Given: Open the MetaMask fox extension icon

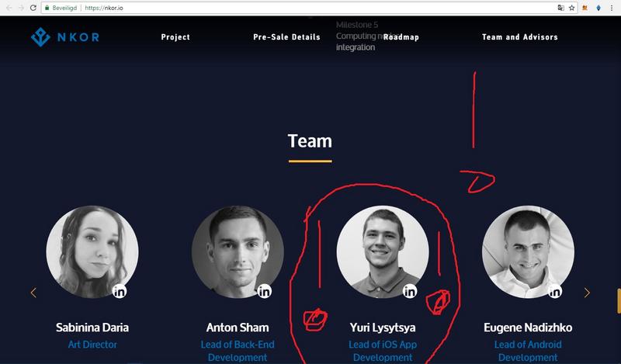Looking at the screenshot, I should pos(585,8).
